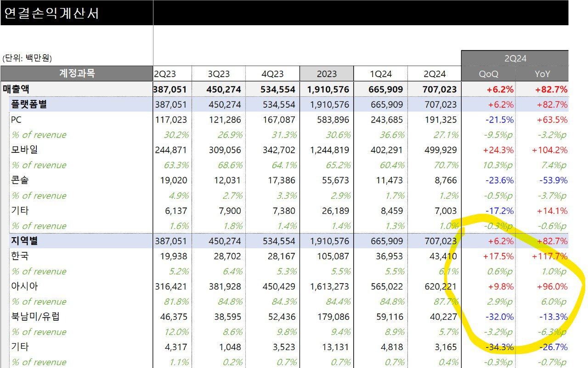Click the PC row label
The image size is (588, 368).
(x=17, y=120)
